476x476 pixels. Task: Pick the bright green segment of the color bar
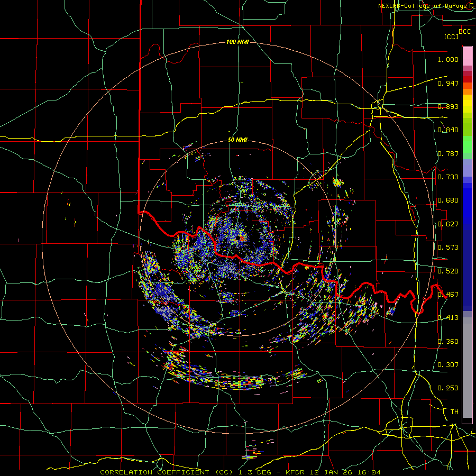pyautogui.click(x=467, y=144)
